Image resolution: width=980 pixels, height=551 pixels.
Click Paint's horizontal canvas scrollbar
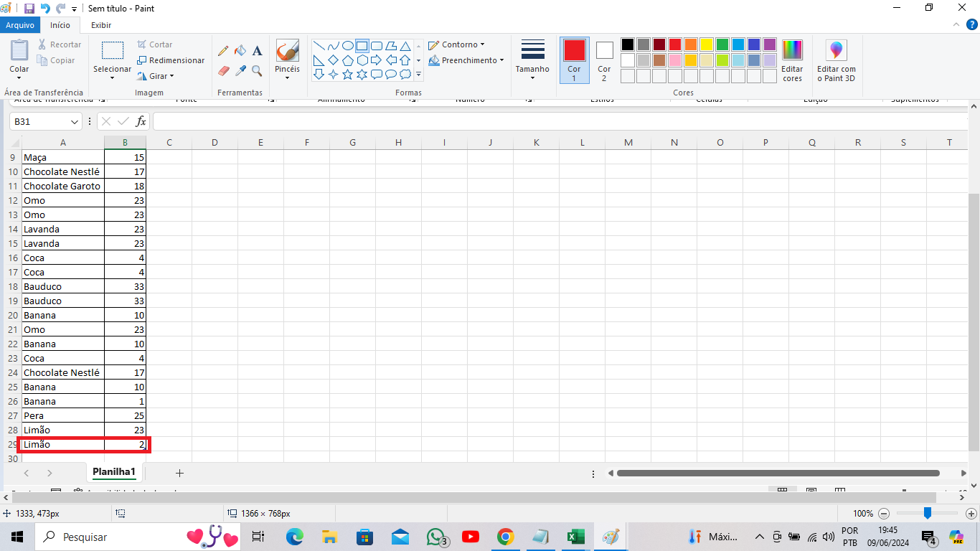pyautogui.click(x=474, y=497)
